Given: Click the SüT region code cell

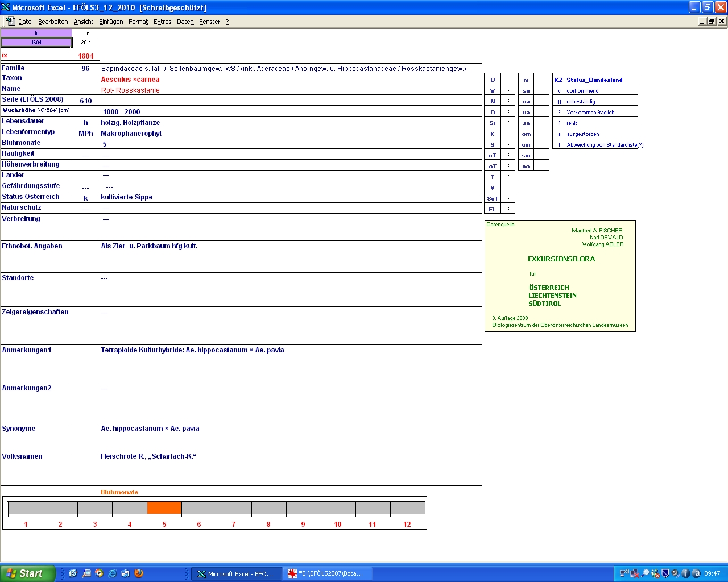Looking at the screenshot, I should point(493,198).
